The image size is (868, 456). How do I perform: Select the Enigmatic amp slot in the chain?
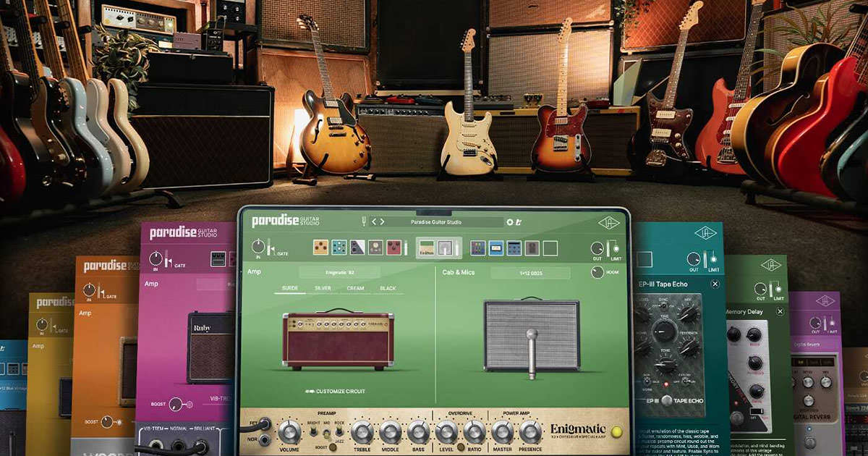(427, 248)
